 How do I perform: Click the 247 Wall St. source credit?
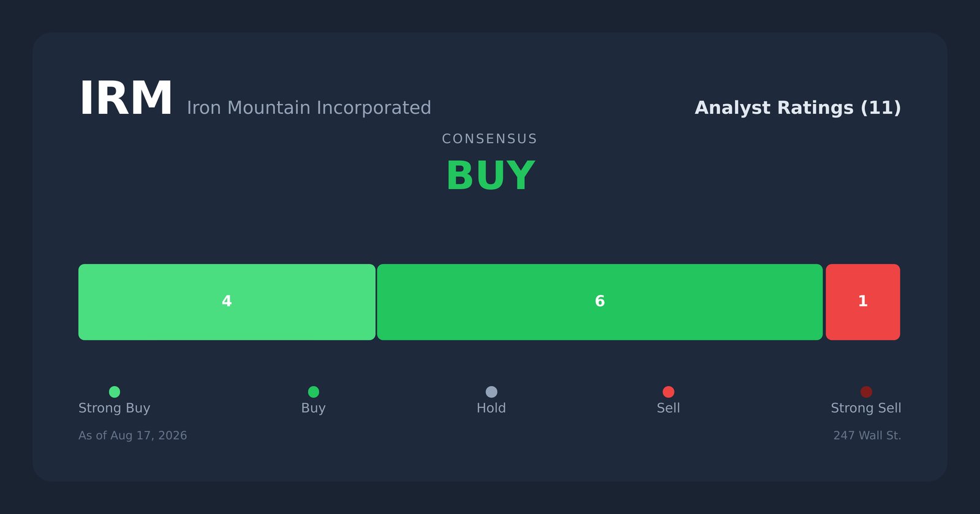click(867, 436)
